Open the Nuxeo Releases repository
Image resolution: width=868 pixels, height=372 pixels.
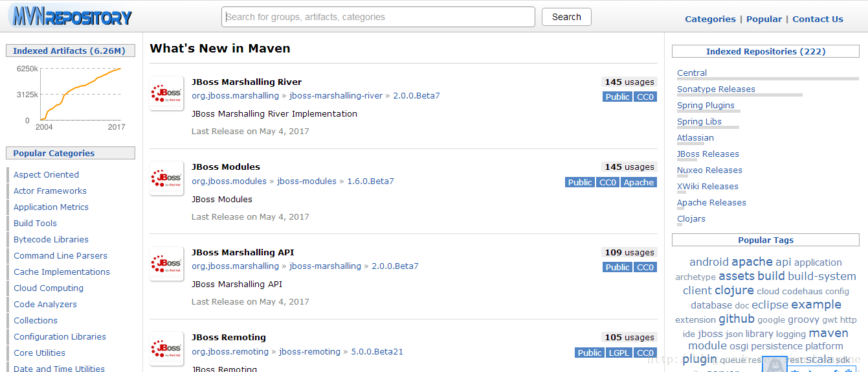(709, 170)
